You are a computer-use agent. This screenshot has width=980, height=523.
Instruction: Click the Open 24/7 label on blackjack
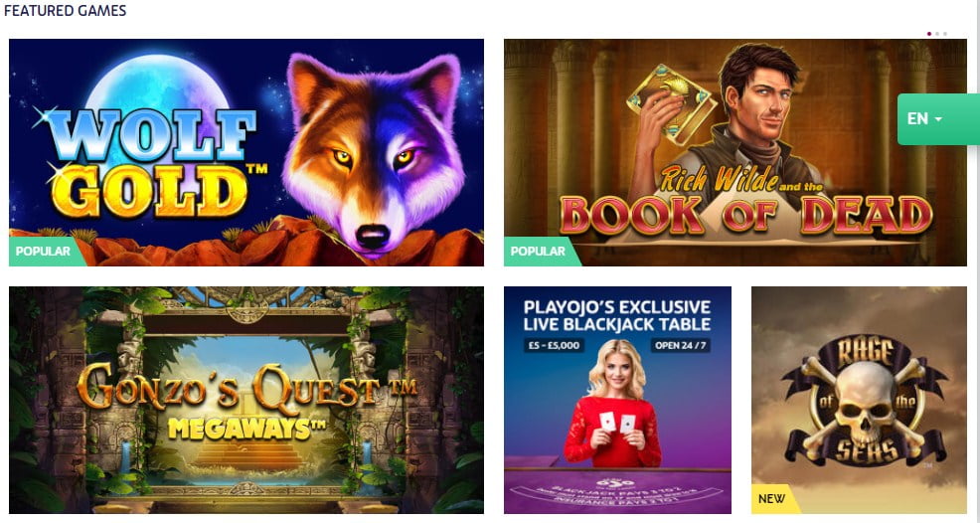681,345
